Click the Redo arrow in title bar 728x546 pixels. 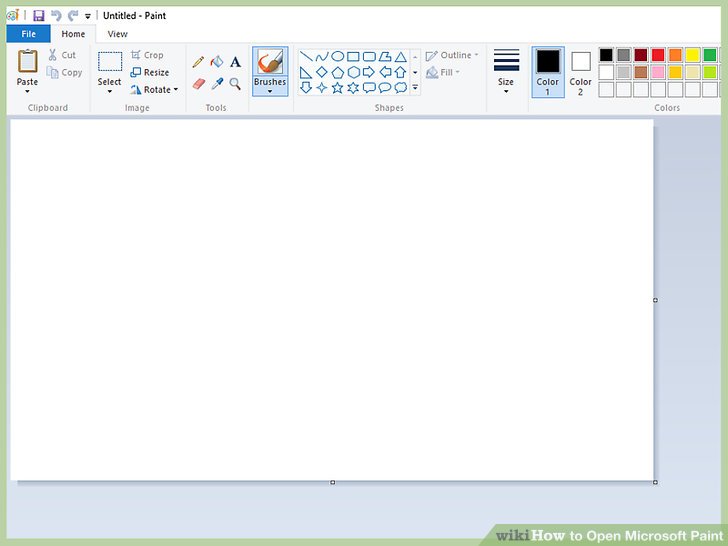click(73, 16)
